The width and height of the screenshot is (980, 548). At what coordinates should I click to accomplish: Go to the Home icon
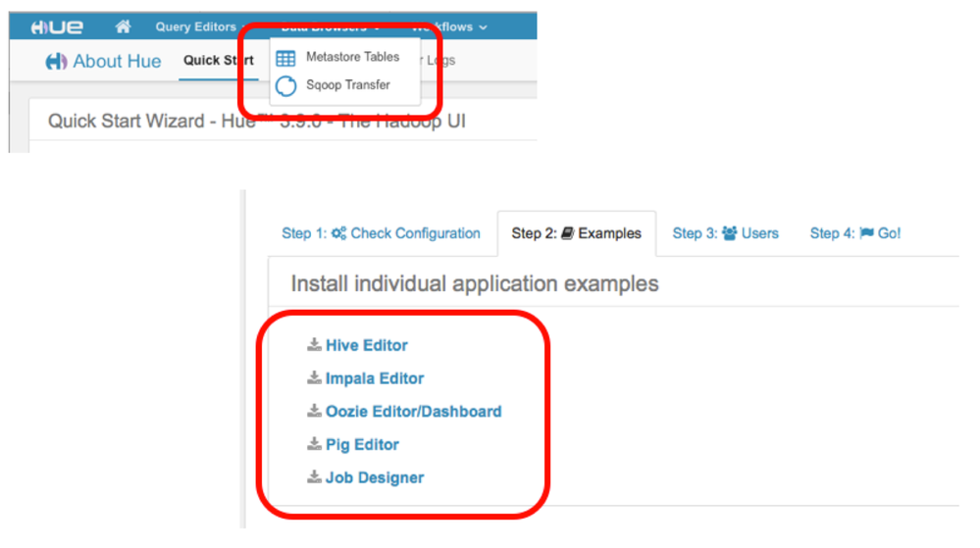123,26
